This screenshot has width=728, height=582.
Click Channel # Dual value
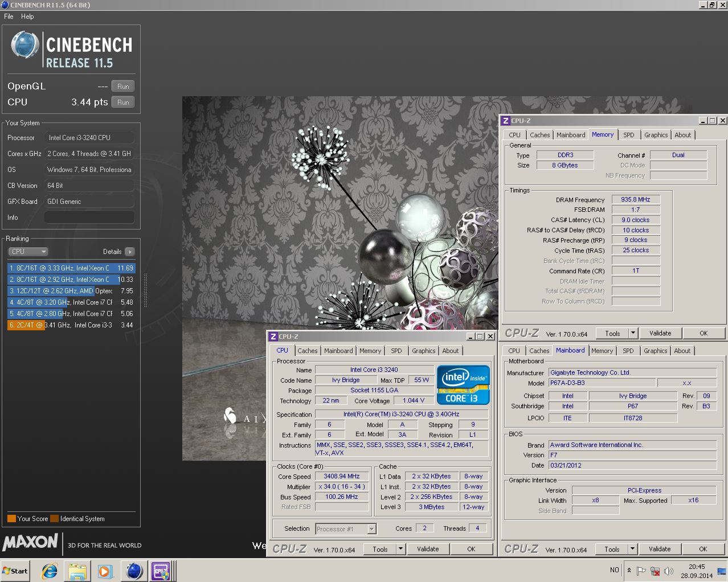(678, 155)
